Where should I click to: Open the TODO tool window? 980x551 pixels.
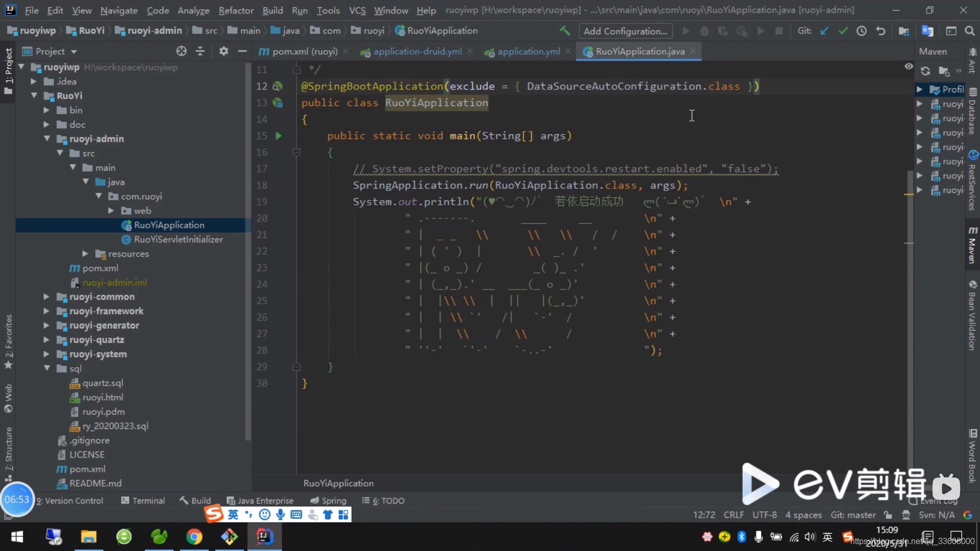click(383, 500)
